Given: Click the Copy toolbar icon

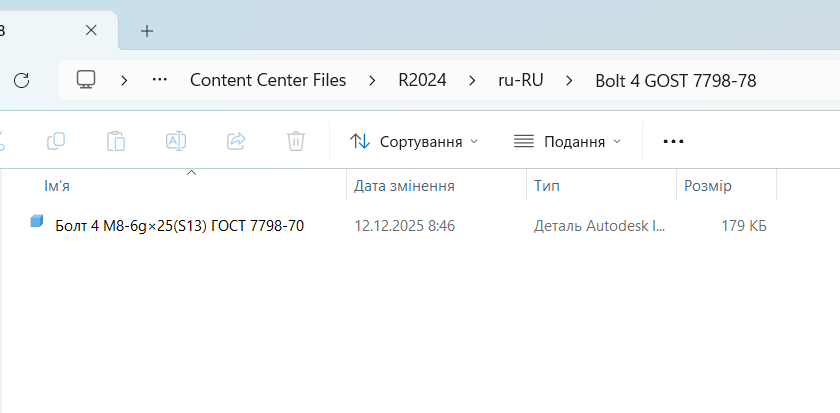Looking at the screenshot, I should 56,141.
